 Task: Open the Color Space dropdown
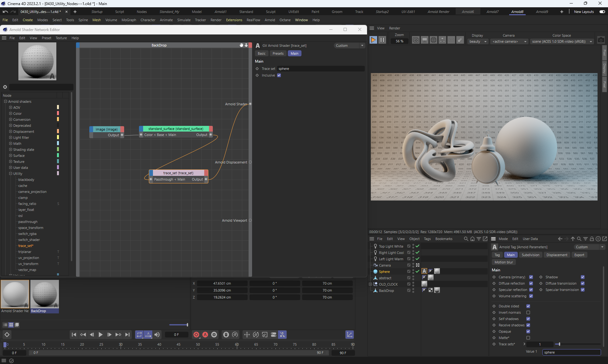click(561, 41)
